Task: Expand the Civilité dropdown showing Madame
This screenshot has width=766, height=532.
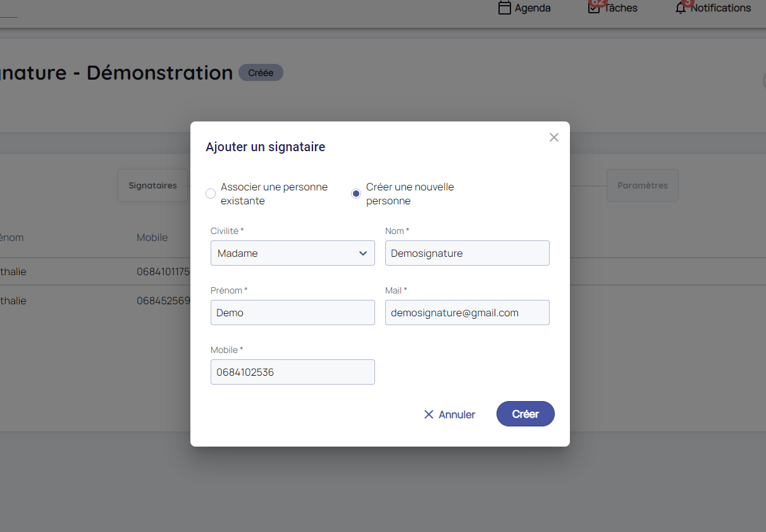Action: (292, 253)
